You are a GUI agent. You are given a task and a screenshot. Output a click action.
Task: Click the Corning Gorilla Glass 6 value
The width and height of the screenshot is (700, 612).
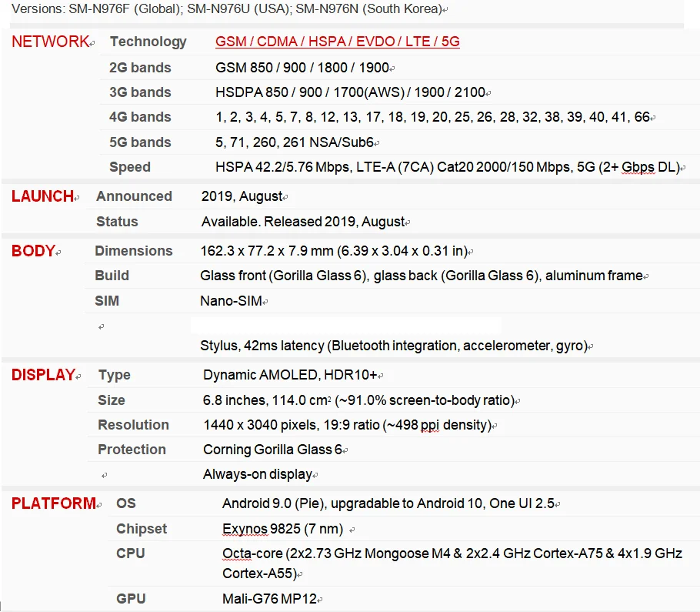[273, 450]
